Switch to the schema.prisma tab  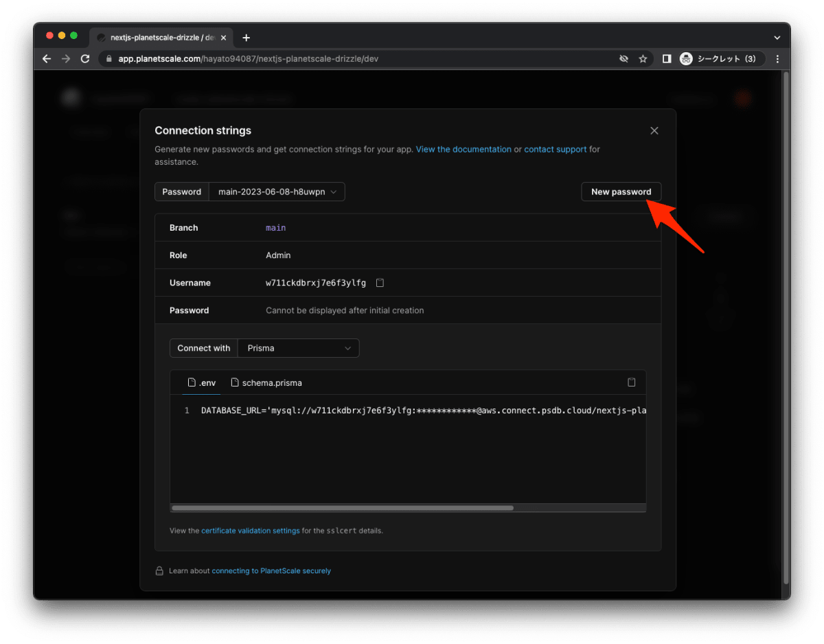pos(266,382)
